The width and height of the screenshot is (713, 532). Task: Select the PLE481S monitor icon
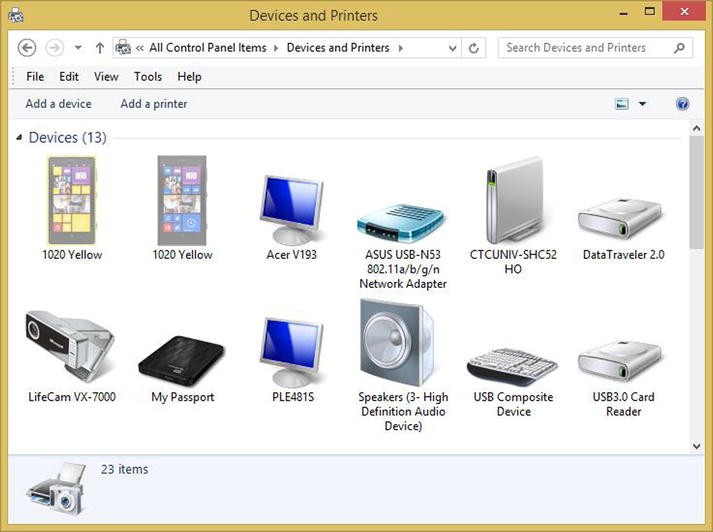pyautogui.click(x=292, y=352)
